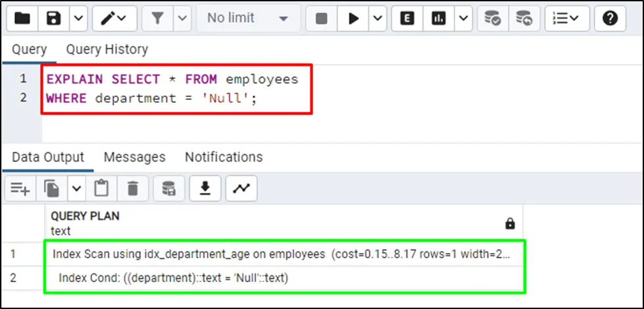Open the dropdown arrow beside Save
The width and height of the screenshot is (644, 309).
[78, 18]
